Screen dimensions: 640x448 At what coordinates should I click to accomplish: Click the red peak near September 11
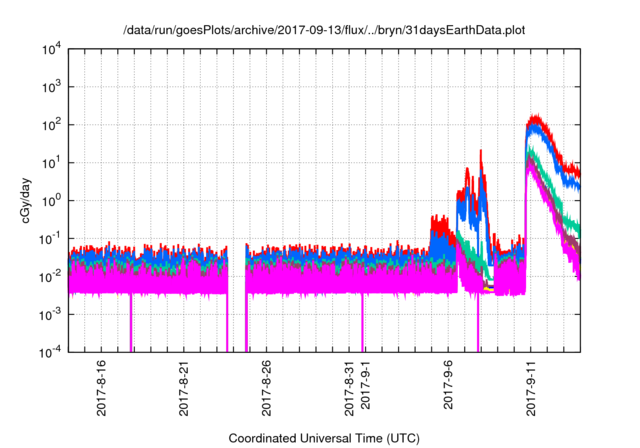click(x=535, y=119)
